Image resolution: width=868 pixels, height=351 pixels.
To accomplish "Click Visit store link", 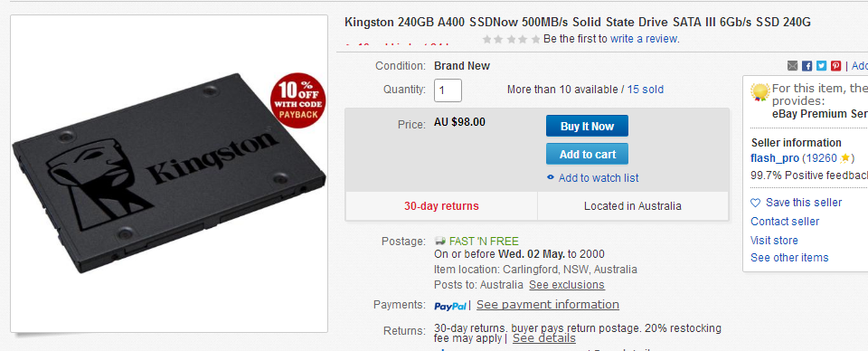I will pos(775,241).
